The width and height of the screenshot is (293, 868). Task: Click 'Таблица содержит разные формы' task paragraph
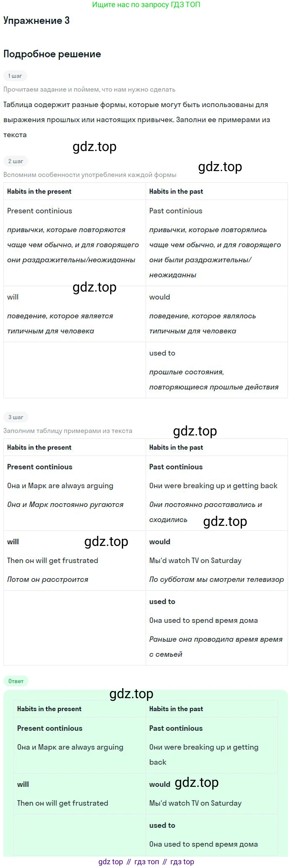pos(136,105)
